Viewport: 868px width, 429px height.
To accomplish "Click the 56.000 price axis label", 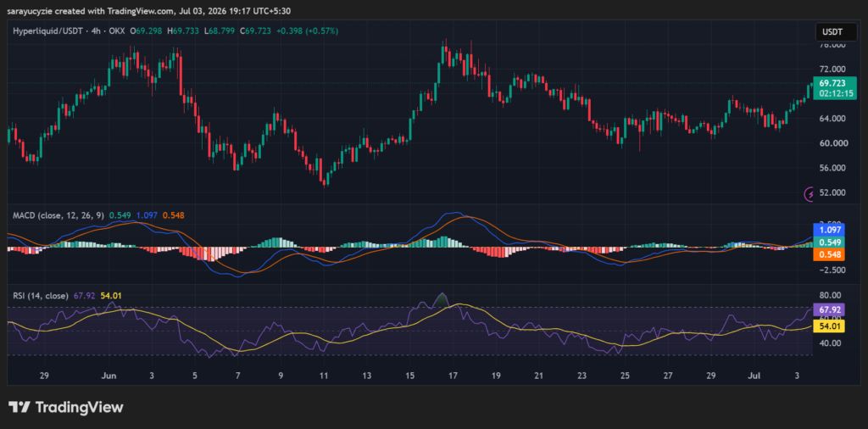I will coord(832,168).
